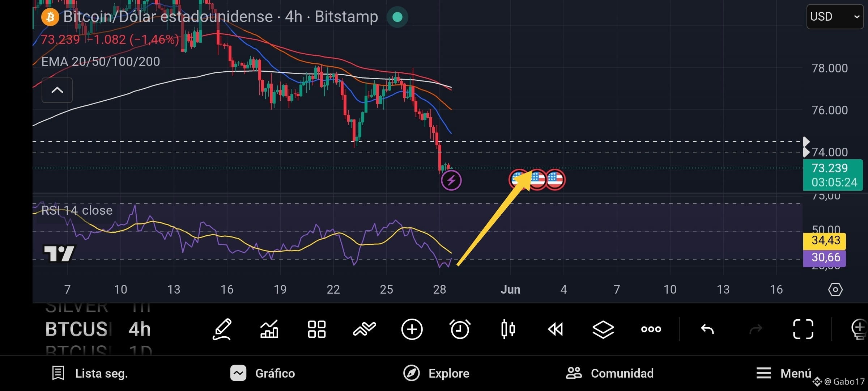Select the Bitcoin/Dólar estadounidense title
The width and height of the screenshot is (868, 391).
coord(168,17)
